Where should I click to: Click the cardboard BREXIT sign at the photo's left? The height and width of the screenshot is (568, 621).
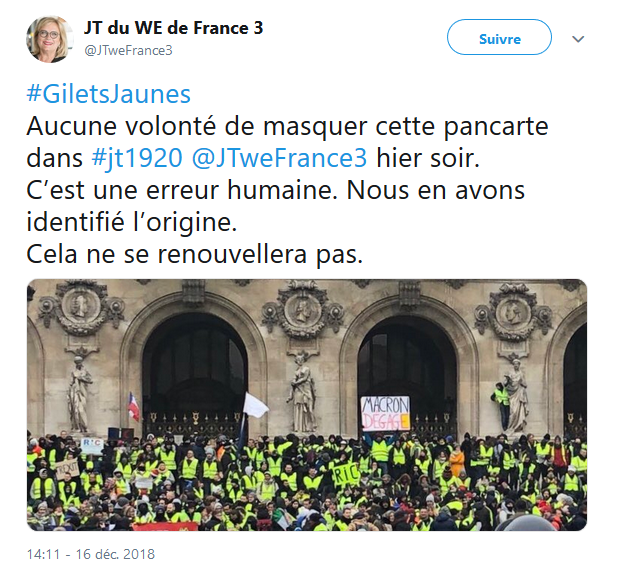68,470
